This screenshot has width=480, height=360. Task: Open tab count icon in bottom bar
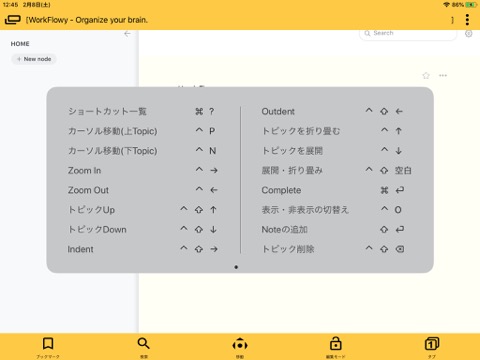coord(432,344)
